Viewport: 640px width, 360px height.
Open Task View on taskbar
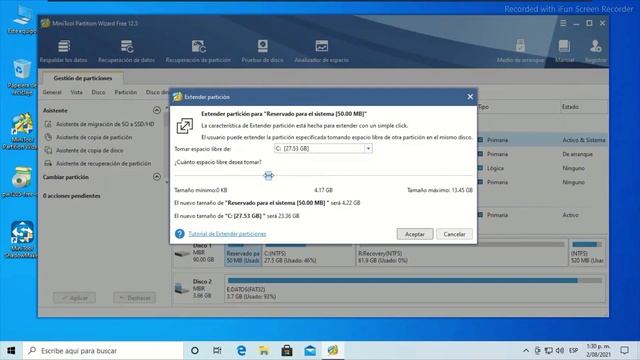click(x=218, y=350)
